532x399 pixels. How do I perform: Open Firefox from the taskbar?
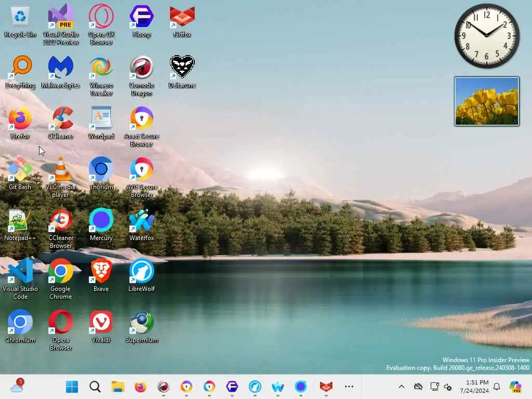[140, 387]
